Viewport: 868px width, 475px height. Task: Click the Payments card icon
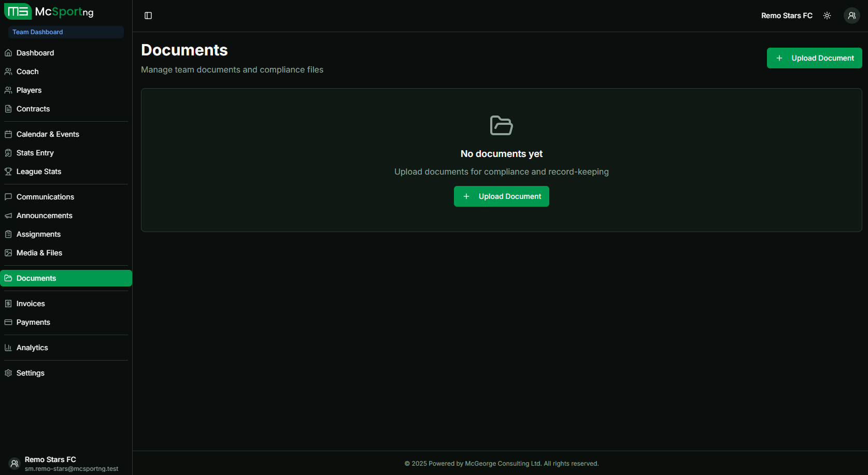click(x=8, y=322)
